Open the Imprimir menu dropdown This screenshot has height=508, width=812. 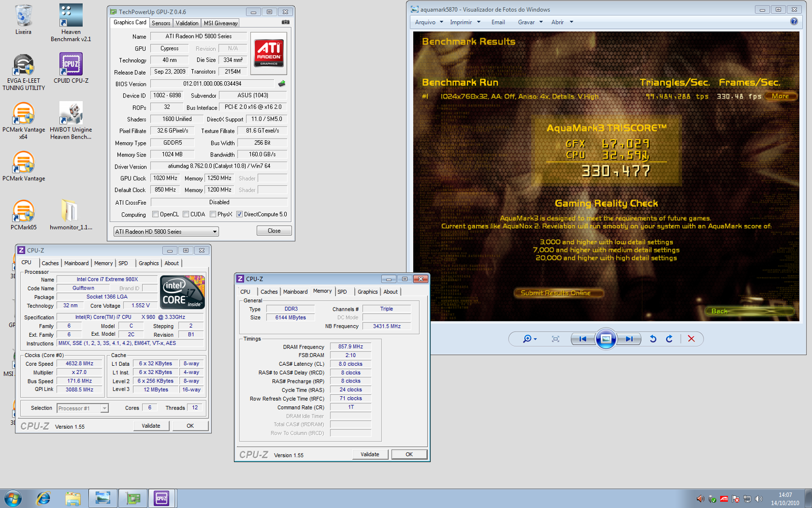click(465, 22)
